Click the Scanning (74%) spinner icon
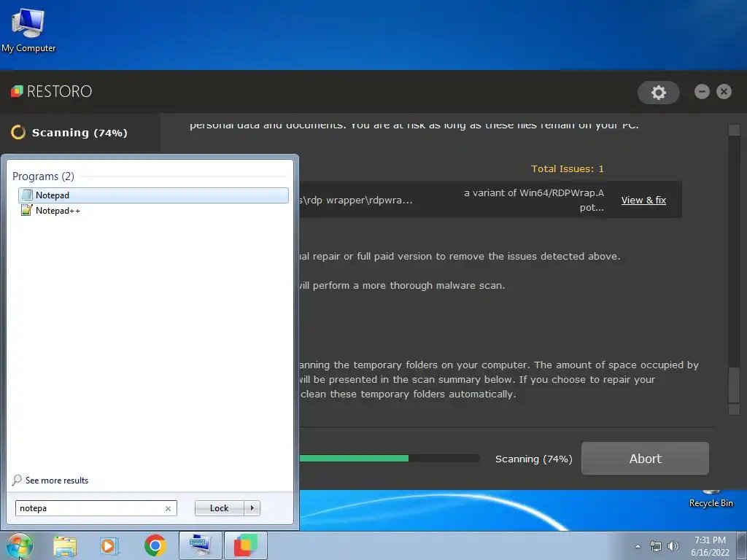The image size is (747, 560). coord(18,132)
